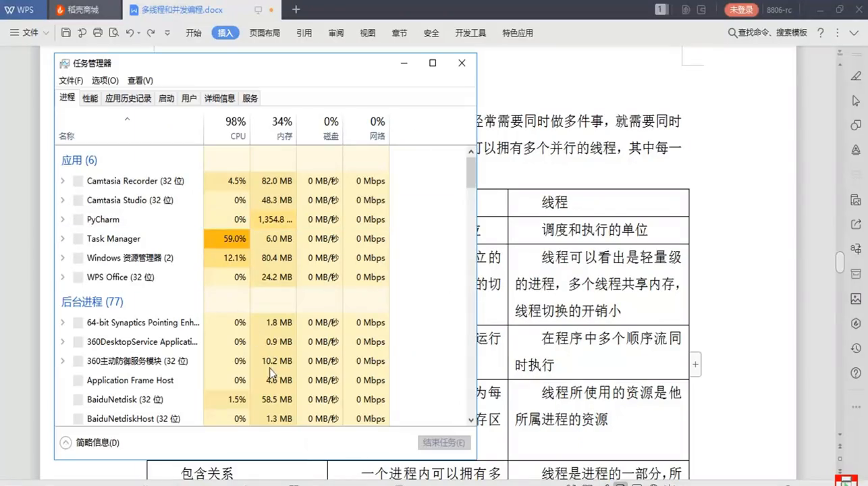The image size is (868, 486).
Task: Click the print icon in WPS toolbar
Action: tap(98, 32)
